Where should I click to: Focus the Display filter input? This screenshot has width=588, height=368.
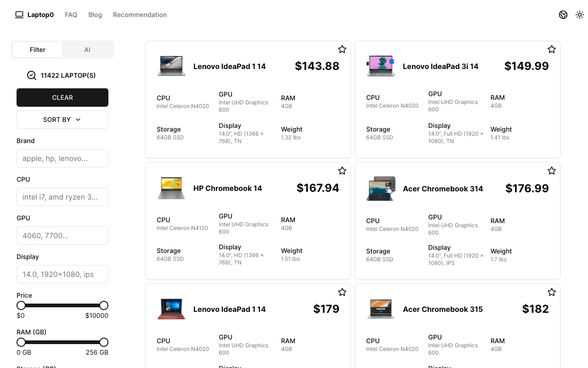coord(62,274)
